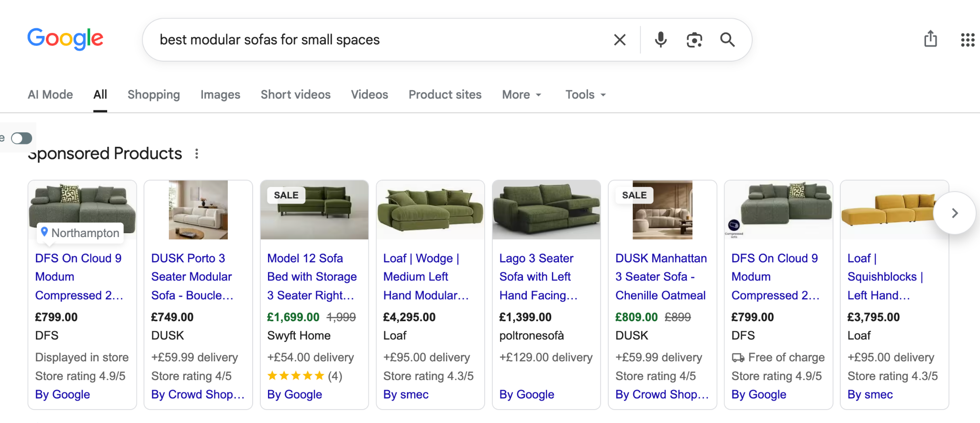Expand the More dropdown

point(522,95)
